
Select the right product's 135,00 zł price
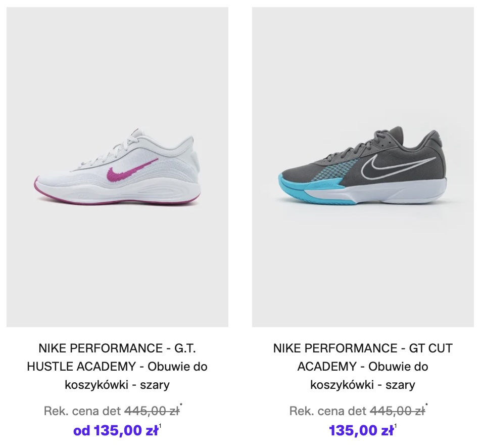click(x=361, y=431)
